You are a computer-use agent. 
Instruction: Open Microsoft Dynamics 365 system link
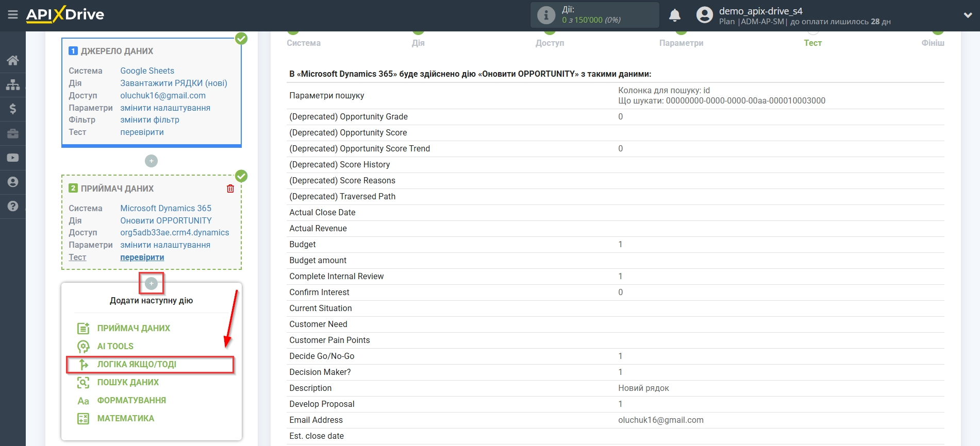point(165,208)
